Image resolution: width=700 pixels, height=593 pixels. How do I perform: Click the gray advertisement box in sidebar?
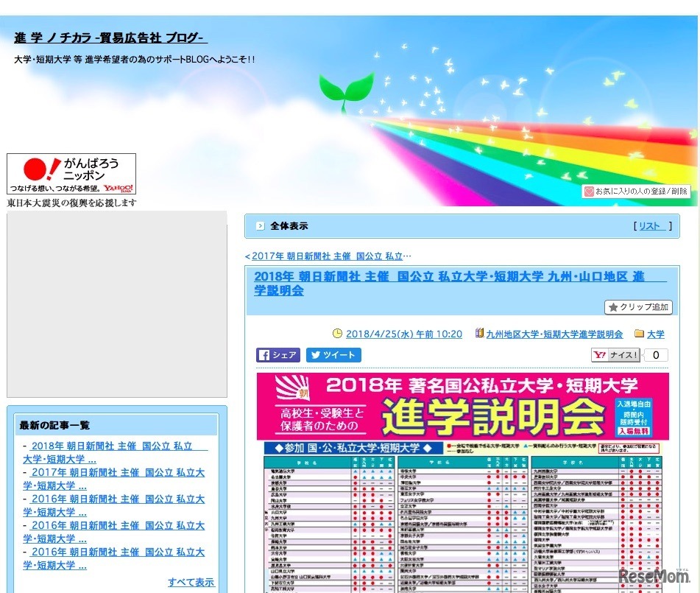point(117,304)
